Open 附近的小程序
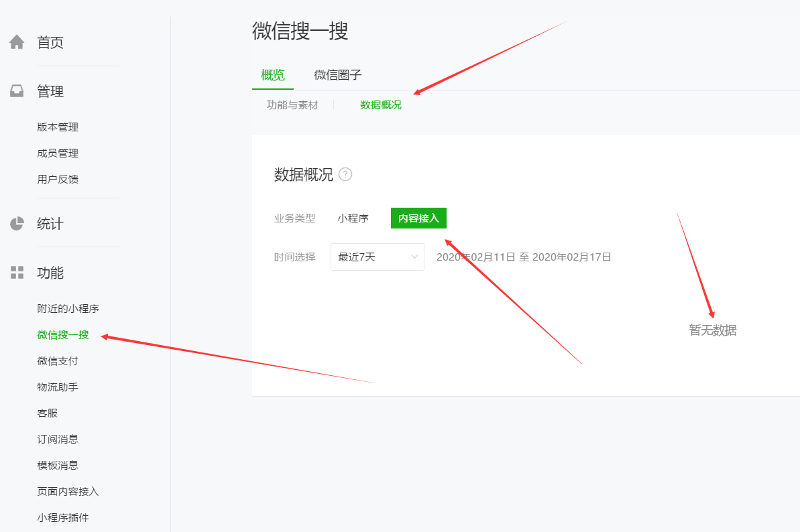The image size is (800, 532). 68,309
